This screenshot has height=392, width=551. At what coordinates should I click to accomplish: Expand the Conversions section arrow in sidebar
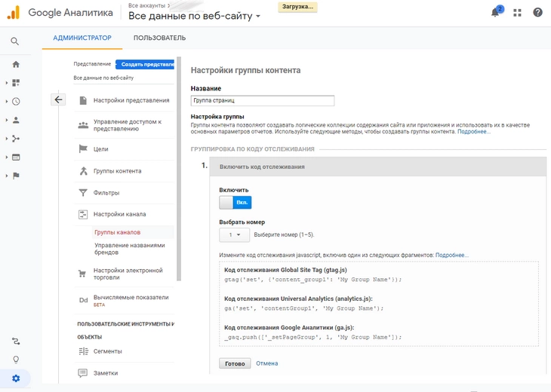[6, 176]
